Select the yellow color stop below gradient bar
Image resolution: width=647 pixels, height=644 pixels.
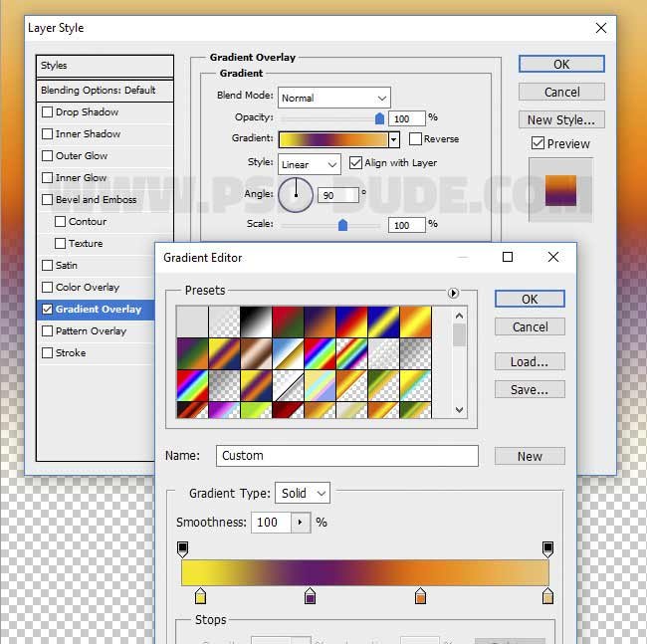pos(200,596)
